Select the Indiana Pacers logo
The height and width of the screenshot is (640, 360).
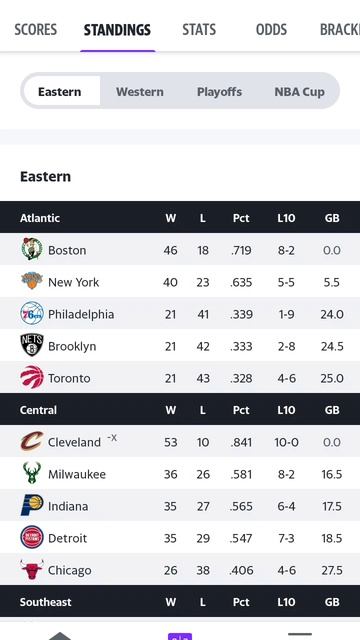pyautogui.click(x=32, y=505)
